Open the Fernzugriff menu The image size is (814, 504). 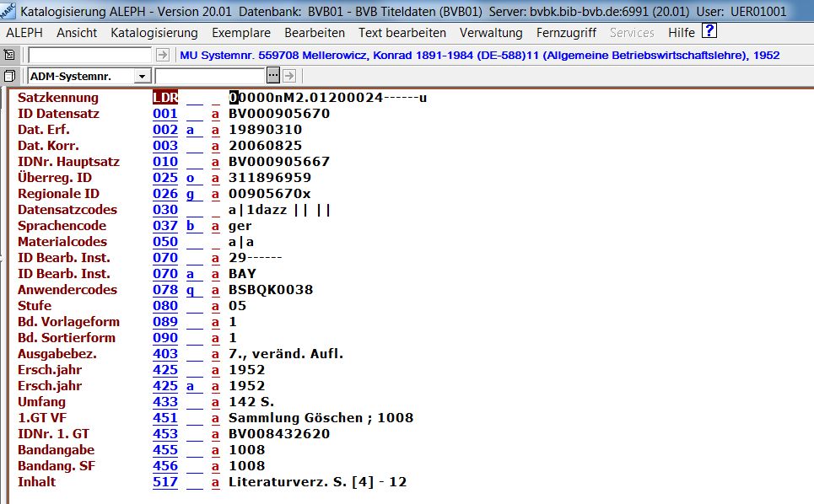tap(566, 33)
